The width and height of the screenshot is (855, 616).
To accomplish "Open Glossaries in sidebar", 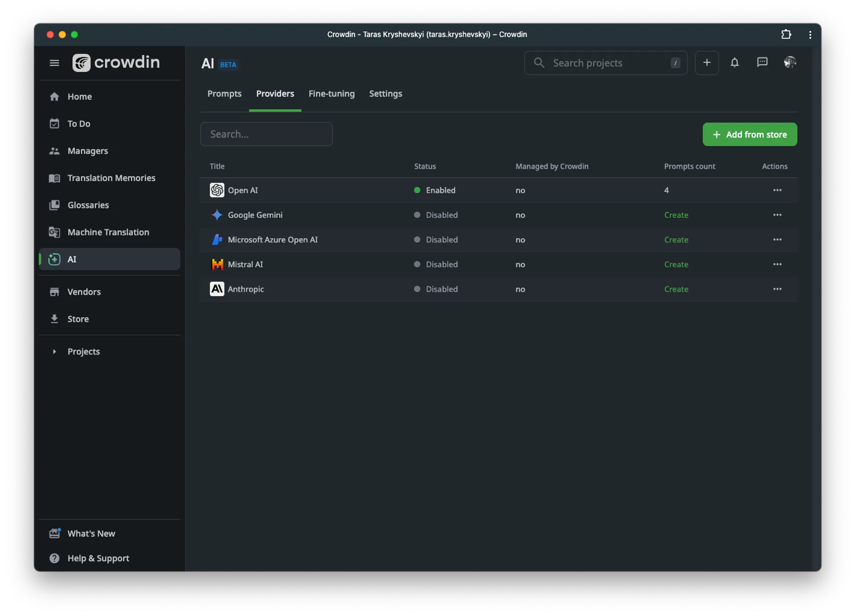I will 110,205.
